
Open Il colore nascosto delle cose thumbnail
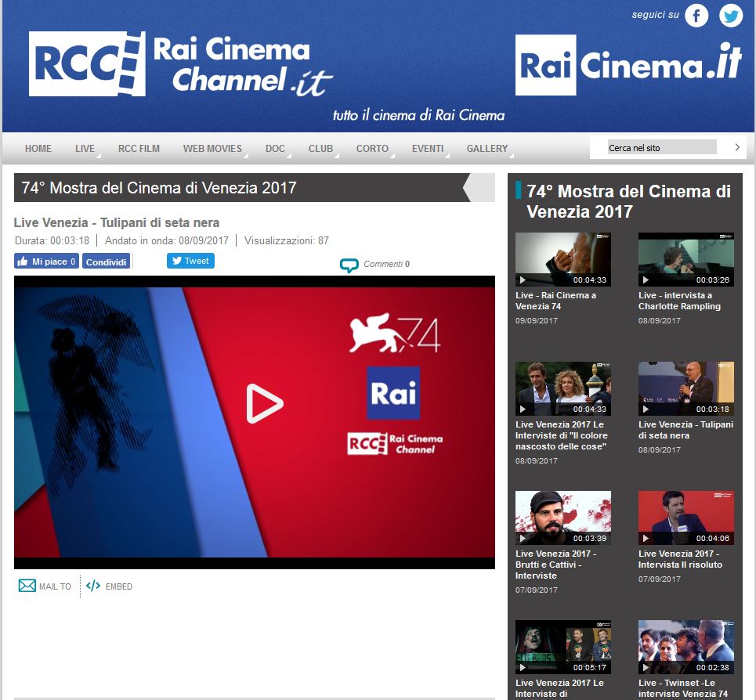563,389
